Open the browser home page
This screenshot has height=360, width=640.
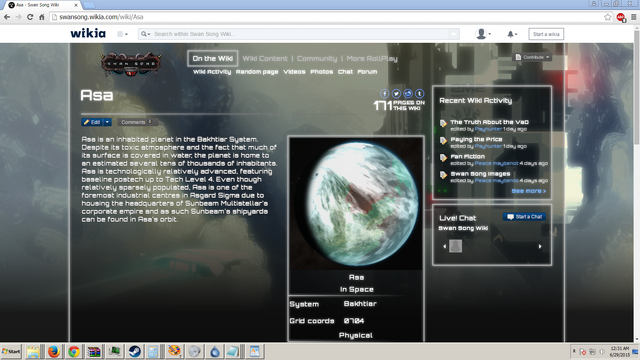42,17
